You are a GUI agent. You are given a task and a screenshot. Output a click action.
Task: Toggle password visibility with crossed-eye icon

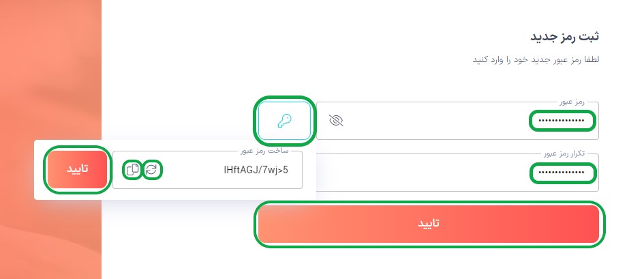(336, 120)
